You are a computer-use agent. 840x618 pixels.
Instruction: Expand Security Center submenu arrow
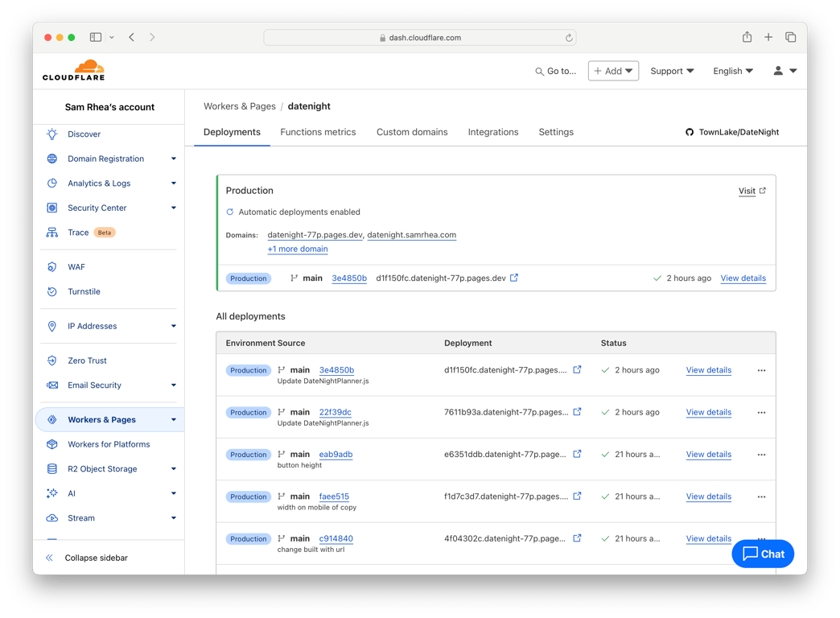174,208
